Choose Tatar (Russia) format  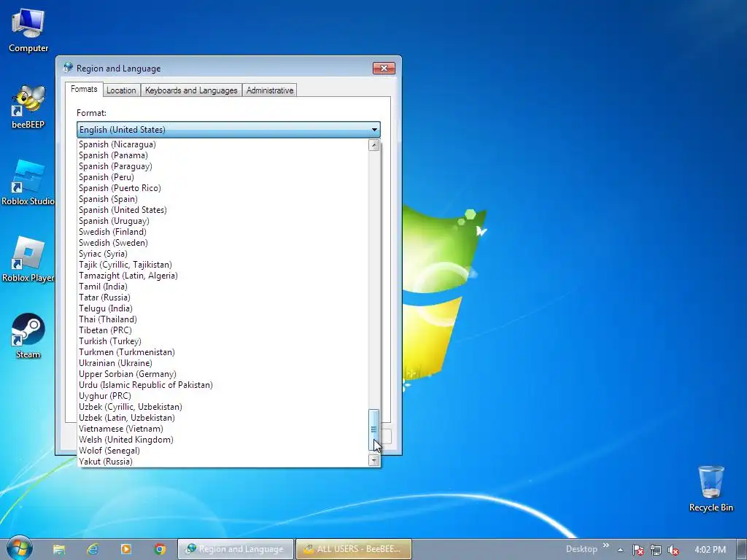(x=223, y=297)
